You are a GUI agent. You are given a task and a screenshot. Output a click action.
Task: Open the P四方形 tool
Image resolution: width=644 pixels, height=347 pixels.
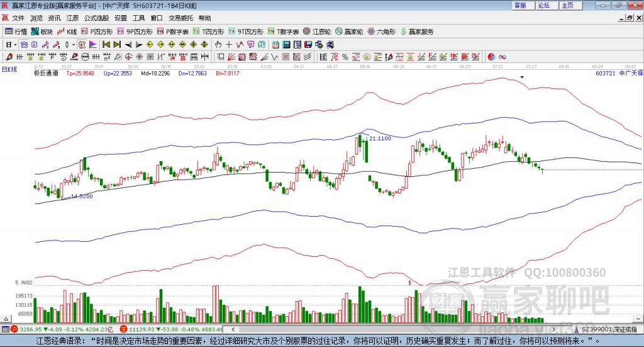coord(97,31)
